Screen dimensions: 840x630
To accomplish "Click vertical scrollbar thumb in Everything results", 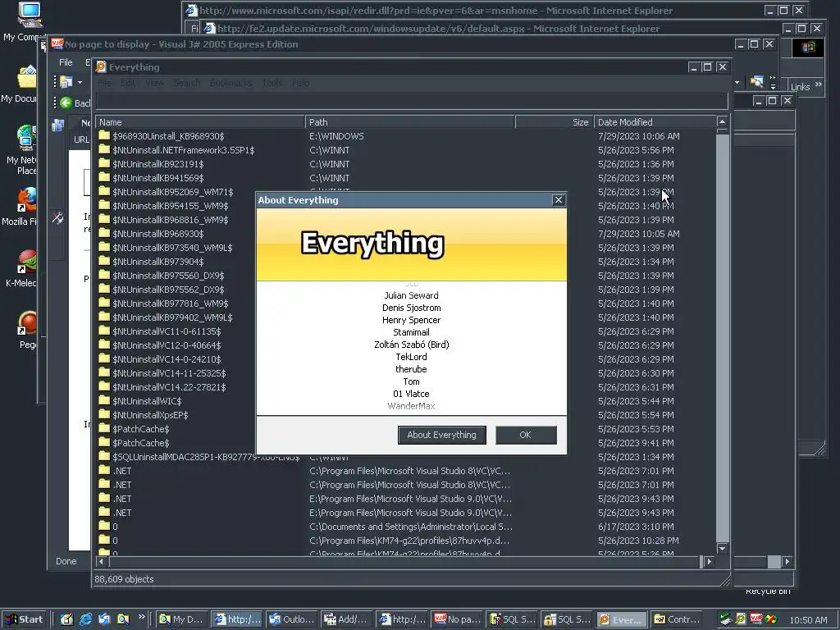I will coord(722,337).
